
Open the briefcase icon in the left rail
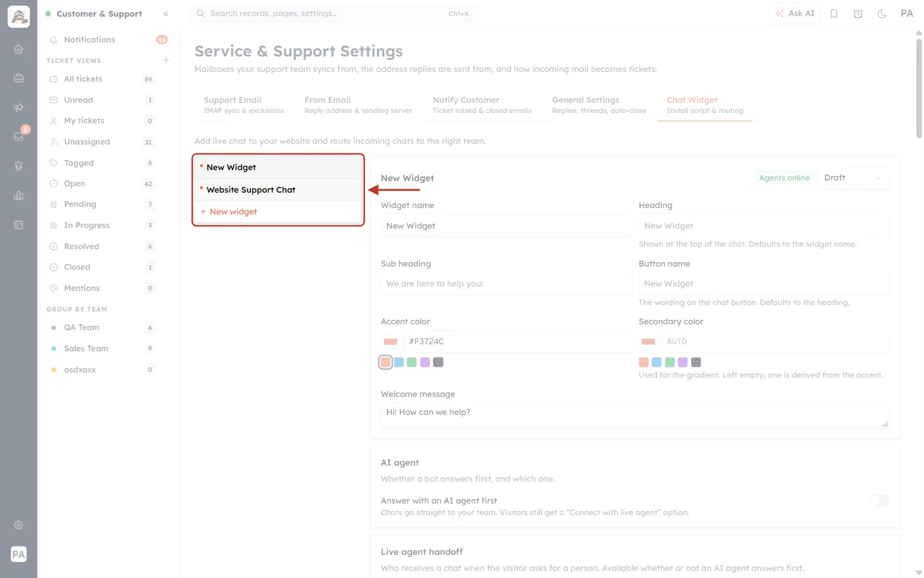19,78
